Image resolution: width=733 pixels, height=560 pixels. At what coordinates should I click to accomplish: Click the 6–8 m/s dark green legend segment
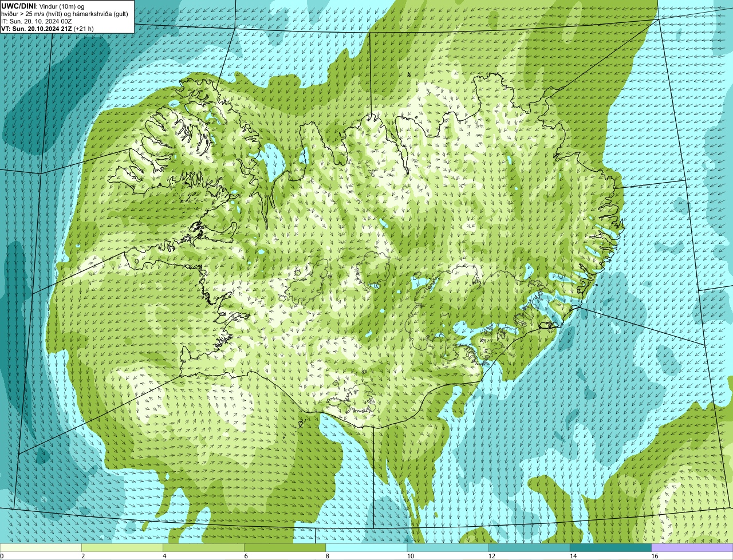(x=285, y=547)
